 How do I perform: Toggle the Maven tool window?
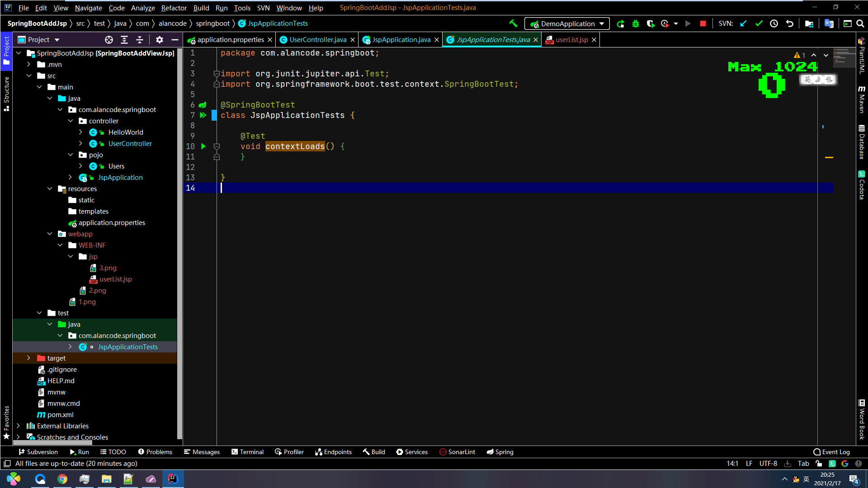point(862,99)
